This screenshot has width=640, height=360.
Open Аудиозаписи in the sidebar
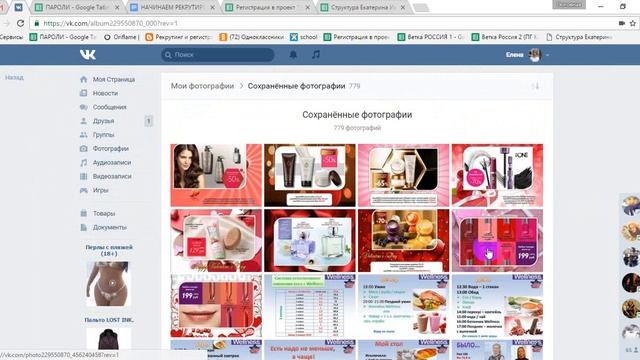coord(112,162)
